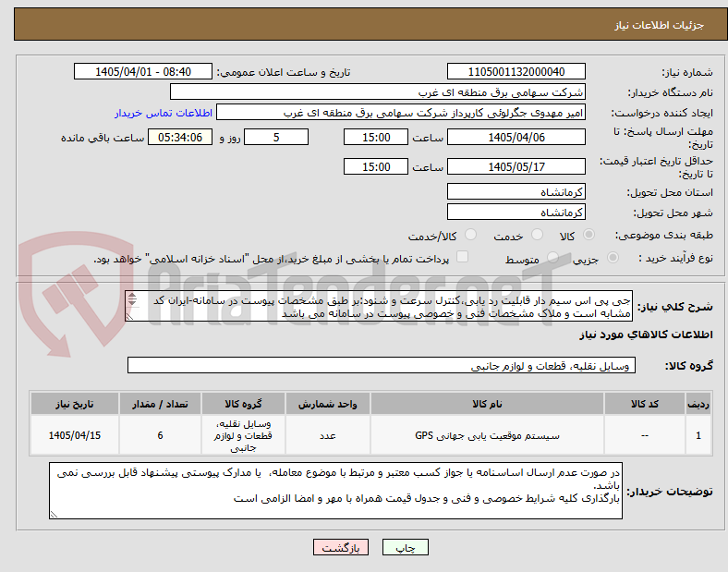Viewport: 728px width, 572px height.
Task: Open the اطلاعات تماس خریدار link
Action: click(x=164, y=113)
